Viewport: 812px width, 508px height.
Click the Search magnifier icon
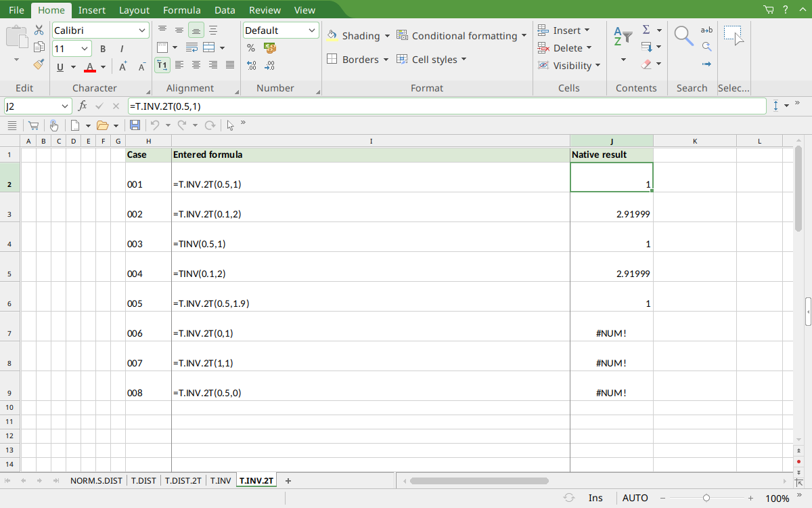[x=684, y=36]
